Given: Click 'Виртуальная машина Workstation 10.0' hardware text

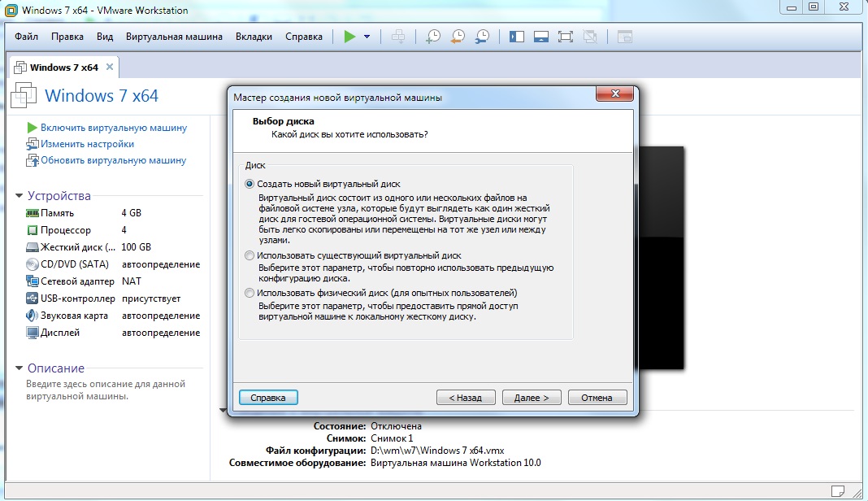Looking at the screenshot, I should (456, 463).
